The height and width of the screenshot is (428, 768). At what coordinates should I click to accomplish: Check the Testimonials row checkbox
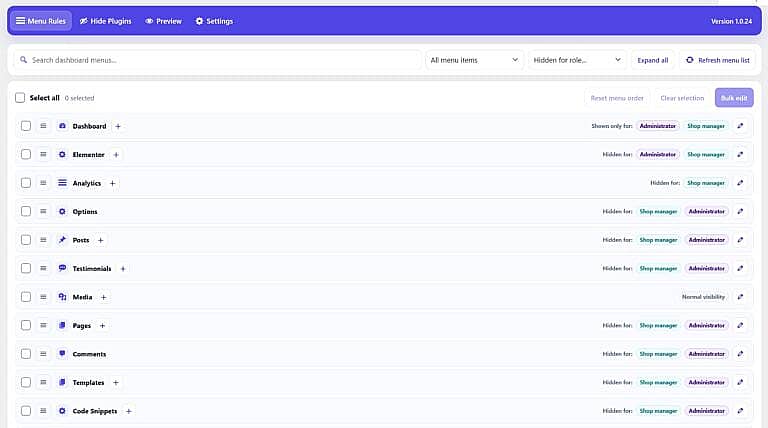(26, 268)
